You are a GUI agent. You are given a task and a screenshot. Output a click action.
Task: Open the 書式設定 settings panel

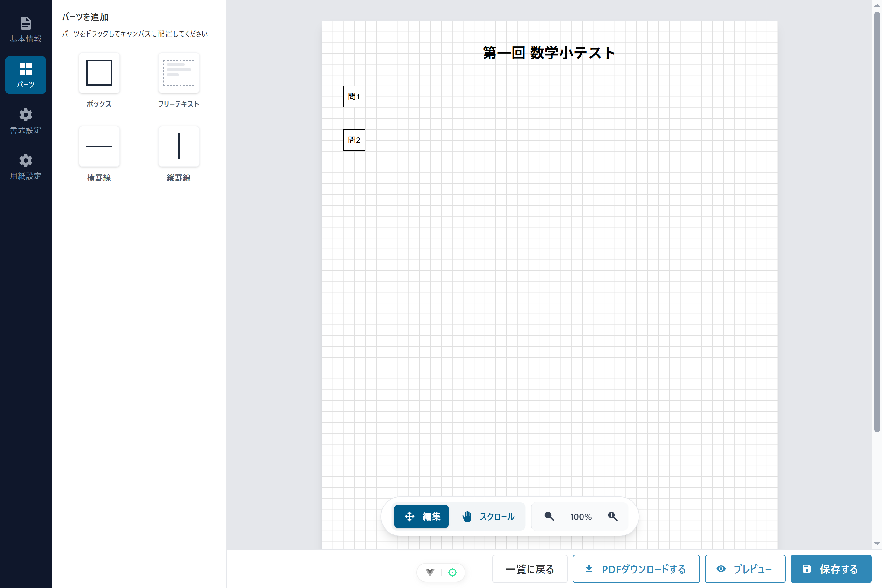(x=25, y=121)
